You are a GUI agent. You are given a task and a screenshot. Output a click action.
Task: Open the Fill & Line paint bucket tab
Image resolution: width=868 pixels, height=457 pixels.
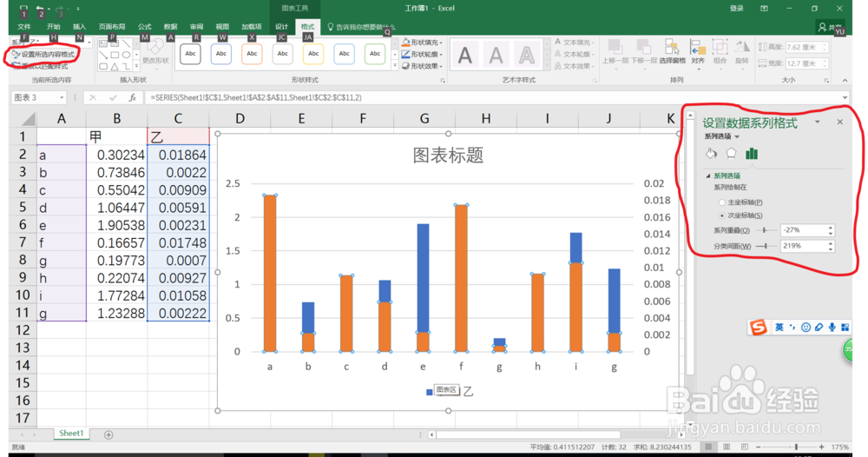(712, 154)
